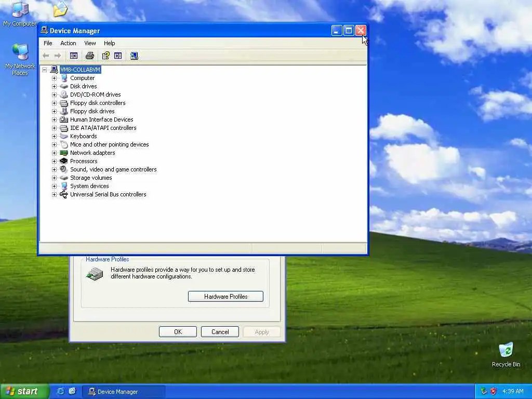Click the Network adapters card icon
532x399 pixels.
click(64, 153)
